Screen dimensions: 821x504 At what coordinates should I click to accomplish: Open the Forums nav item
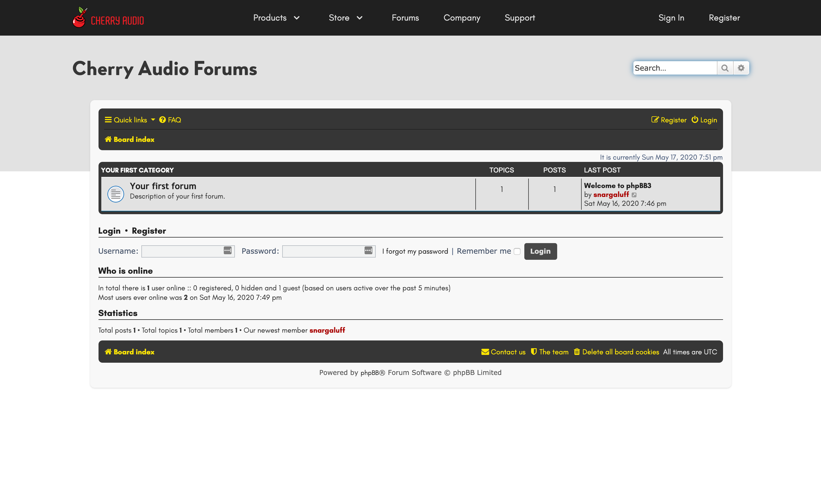click(x=405, y=18)
